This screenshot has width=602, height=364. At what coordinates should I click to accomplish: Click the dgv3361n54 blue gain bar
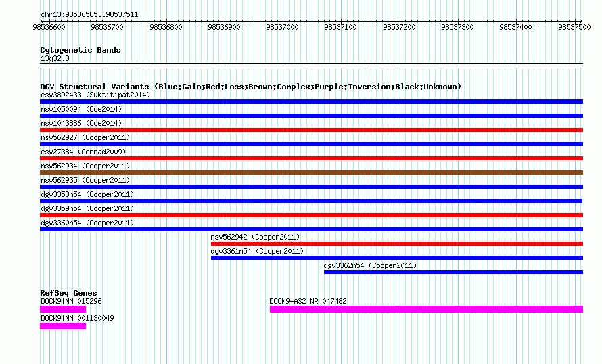click(x=397, y=258)
